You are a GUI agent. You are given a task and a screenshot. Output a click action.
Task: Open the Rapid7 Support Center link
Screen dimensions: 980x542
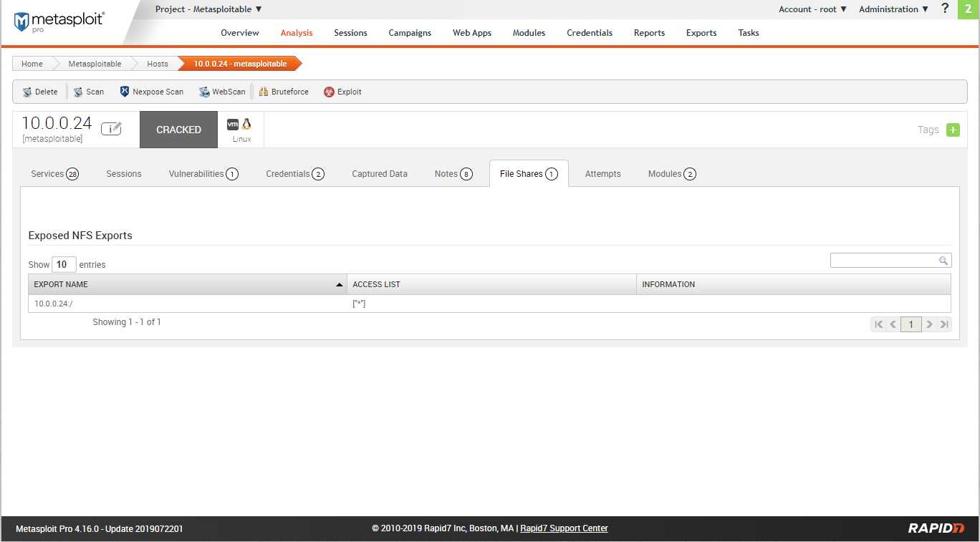[x=564, y=528]
